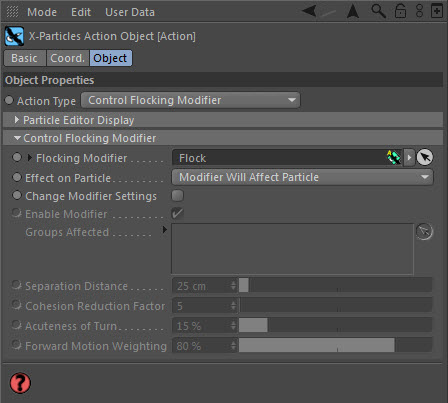448x403 pixels.
Task: Open help with the red question mark
Action: pos(20,383)
